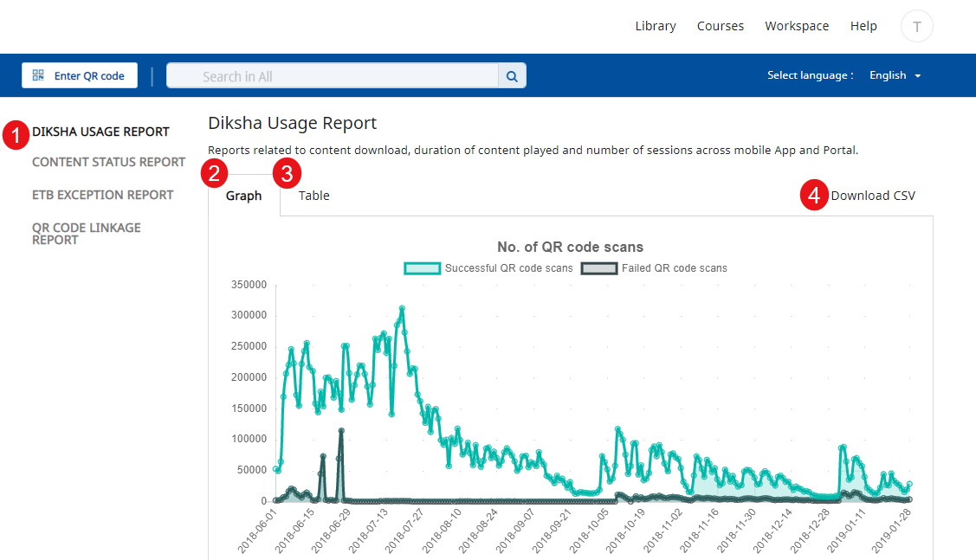Switch to the Table tab

pos(313,196)
